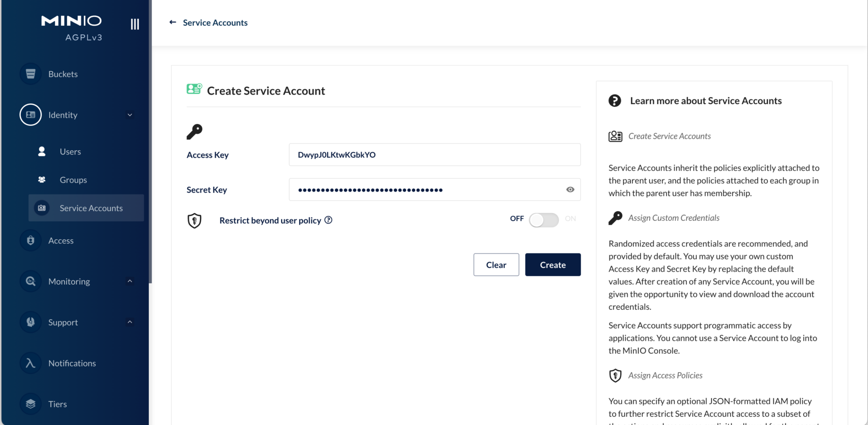Click the Identity card icon
The height and width of the screenshot is (425, 868).
pyautogui.click(x=30, y=114)
